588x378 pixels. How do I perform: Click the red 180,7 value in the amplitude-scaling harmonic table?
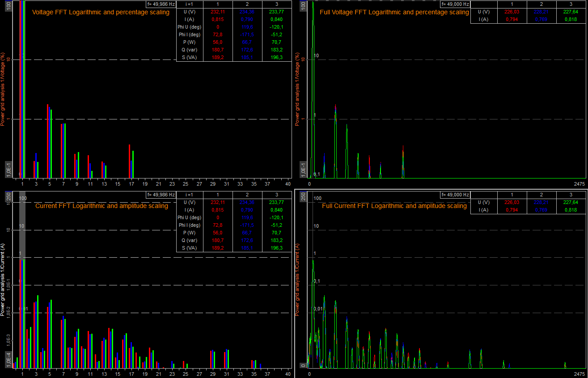click(x=218, y=240)
